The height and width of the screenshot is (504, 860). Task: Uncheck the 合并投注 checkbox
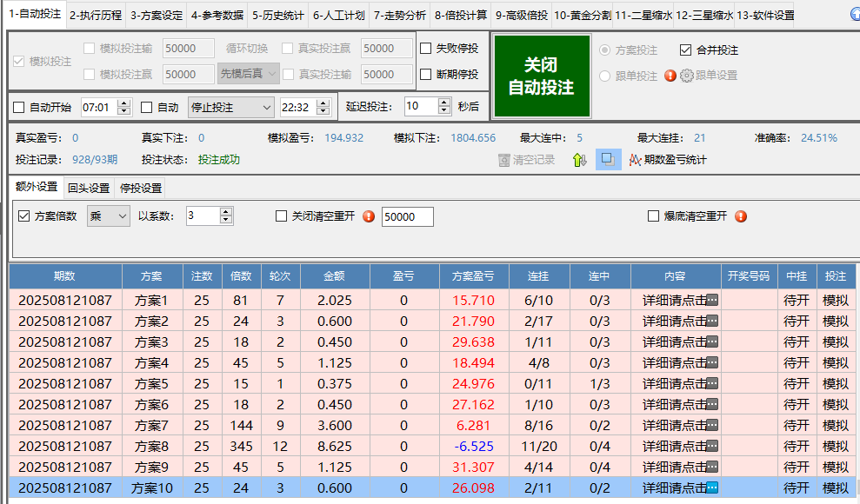click(x=685, y=50)
